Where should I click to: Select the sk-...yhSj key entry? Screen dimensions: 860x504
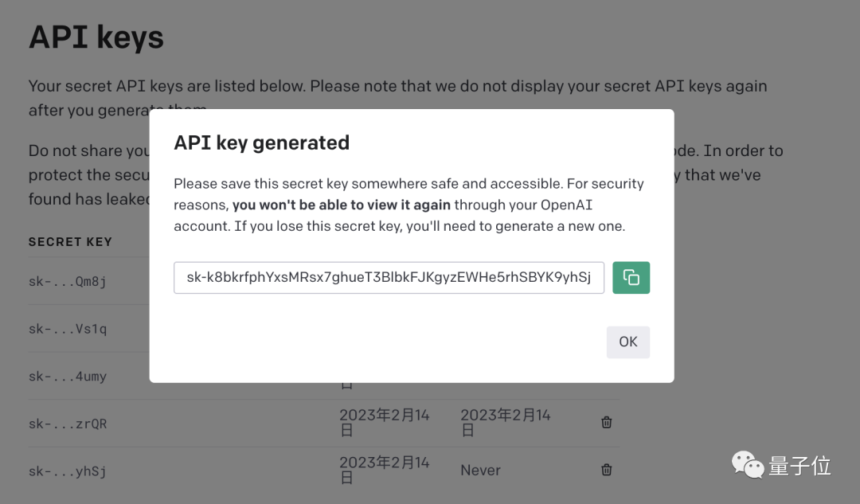coord(68,471)
